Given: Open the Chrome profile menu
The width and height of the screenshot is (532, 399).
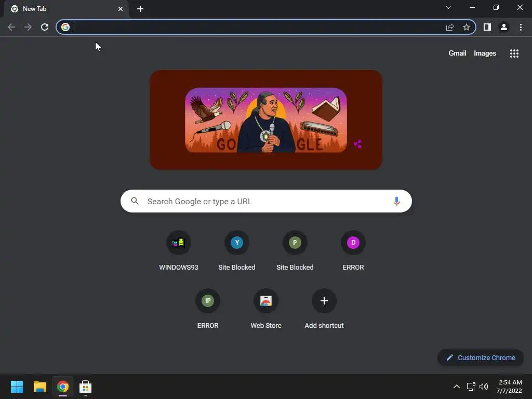Looking at the screenshot, I should tap(504, 27).
